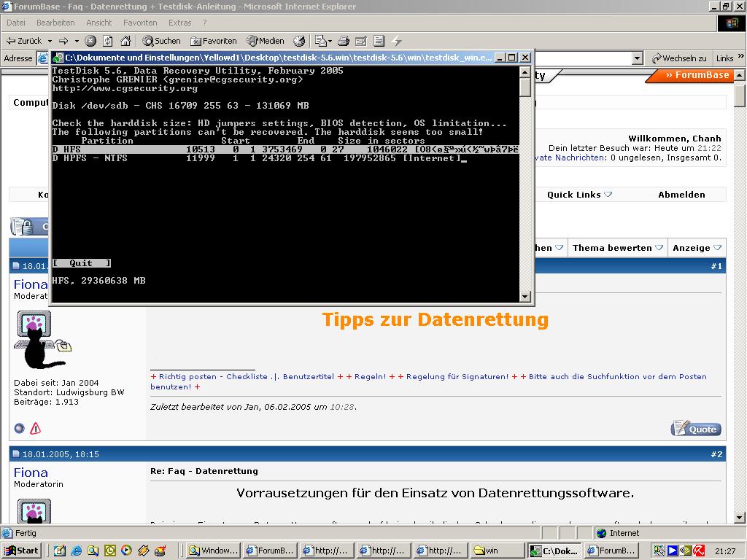
Task: Select the HPFS - NTFS partition row
Action: (x=285, y=158)
